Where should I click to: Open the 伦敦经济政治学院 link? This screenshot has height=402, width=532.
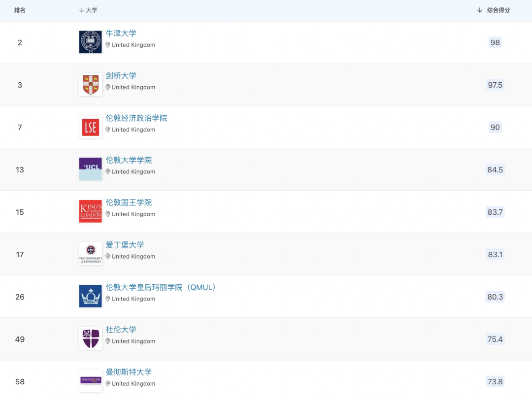pyautogui.click(x=136, y=118)
